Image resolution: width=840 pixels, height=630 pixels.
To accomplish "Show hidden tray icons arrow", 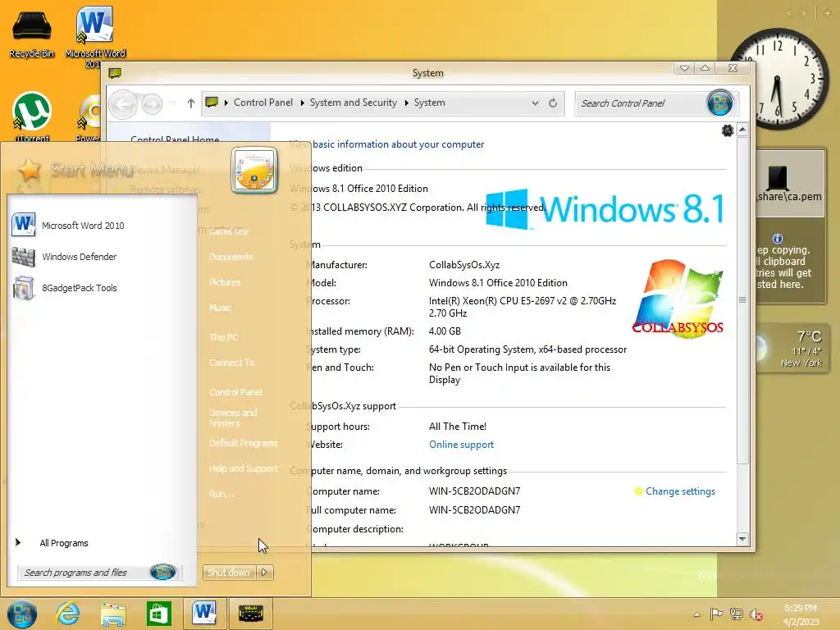I will tap(696, 614).
